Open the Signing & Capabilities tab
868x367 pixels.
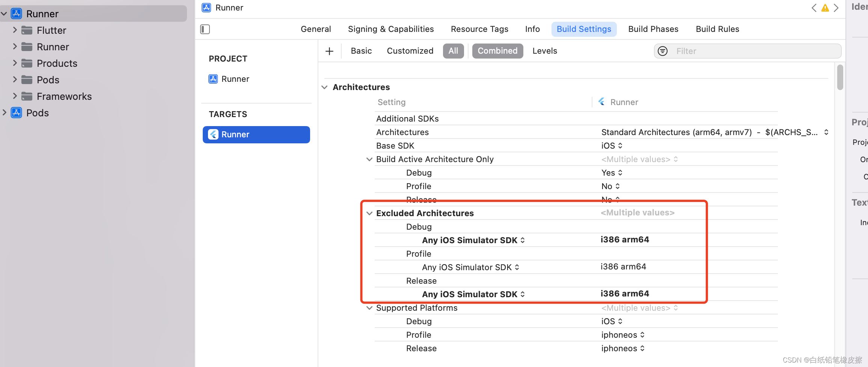(x=390, y=29)
